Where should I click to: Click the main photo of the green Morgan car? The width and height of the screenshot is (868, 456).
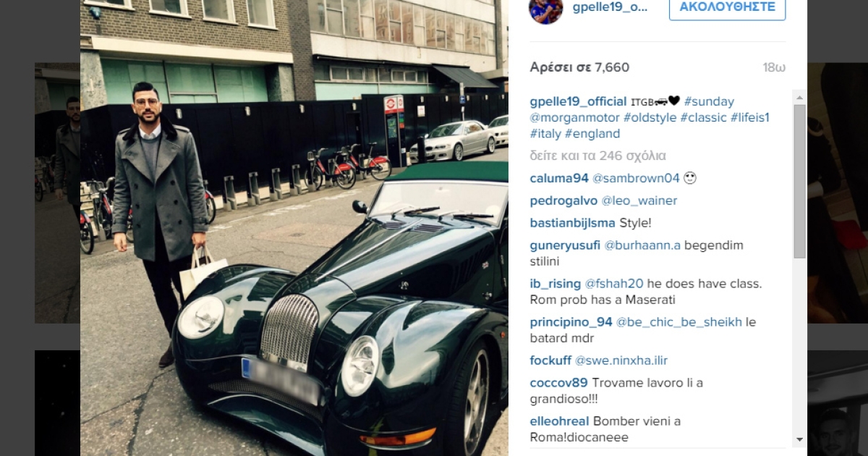tap(294, 228)
